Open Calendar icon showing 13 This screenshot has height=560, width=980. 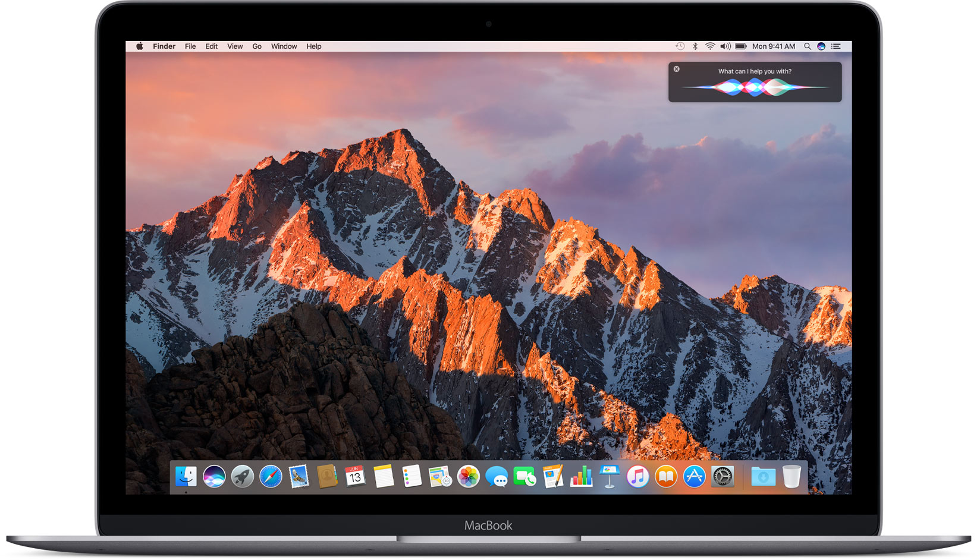[x=355, y=477]
